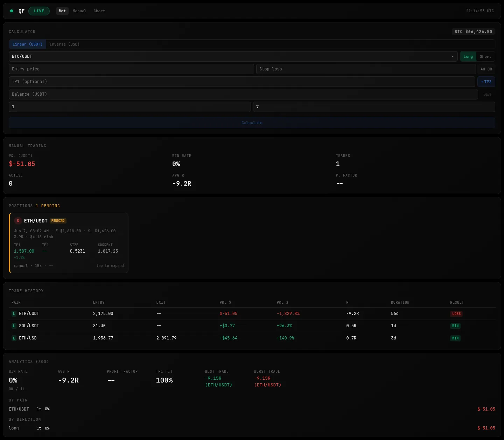
Task: Click the field containing 7
Action: coord(374,107)
